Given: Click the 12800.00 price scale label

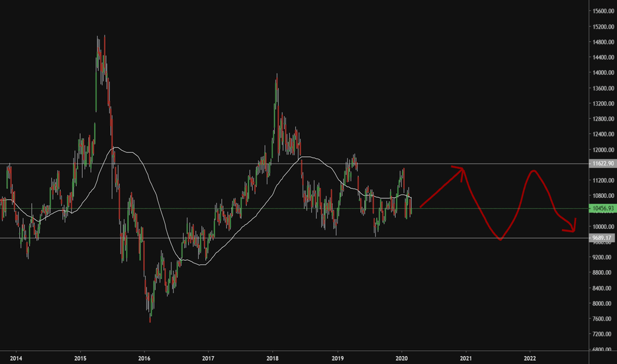Looking at the screenshot, I should [x=604, y=119].
